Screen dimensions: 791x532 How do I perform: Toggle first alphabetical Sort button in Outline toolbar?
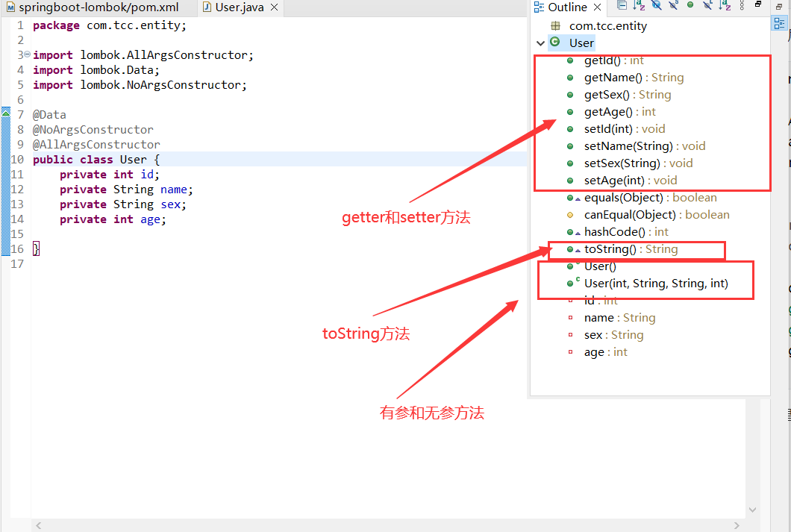(640, 5)
